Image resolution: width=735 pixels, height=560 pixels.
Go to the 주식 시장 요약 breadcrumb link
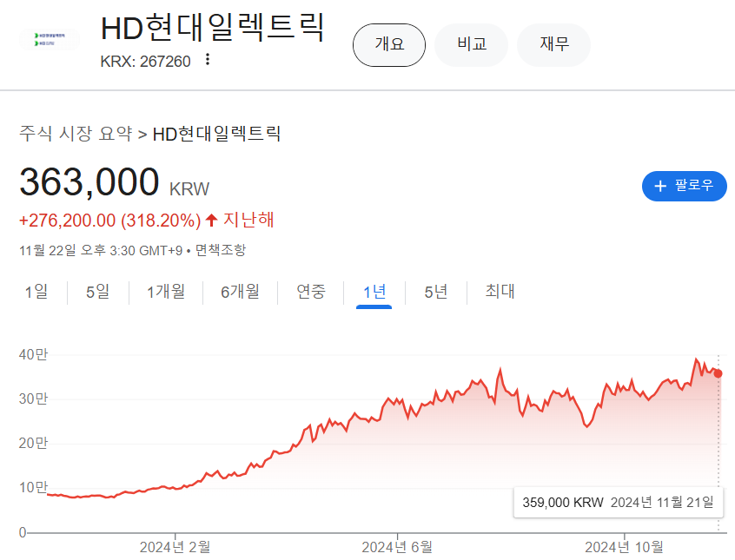76,134
